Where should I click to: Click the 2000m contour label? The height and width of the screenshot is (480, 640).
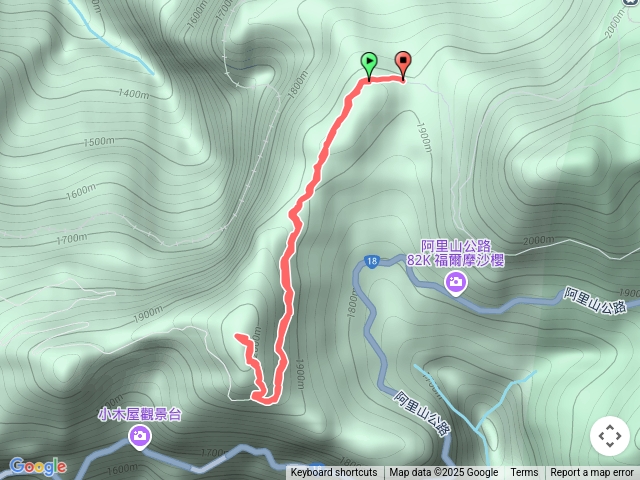click(x=538, y=240)
